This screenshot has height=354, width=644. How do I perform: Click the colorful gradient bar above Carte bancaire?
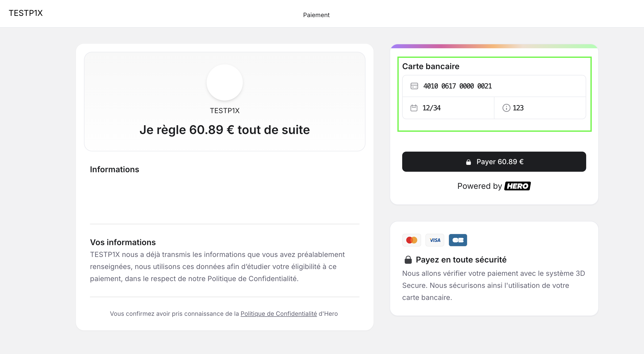[x=494, y=46]
